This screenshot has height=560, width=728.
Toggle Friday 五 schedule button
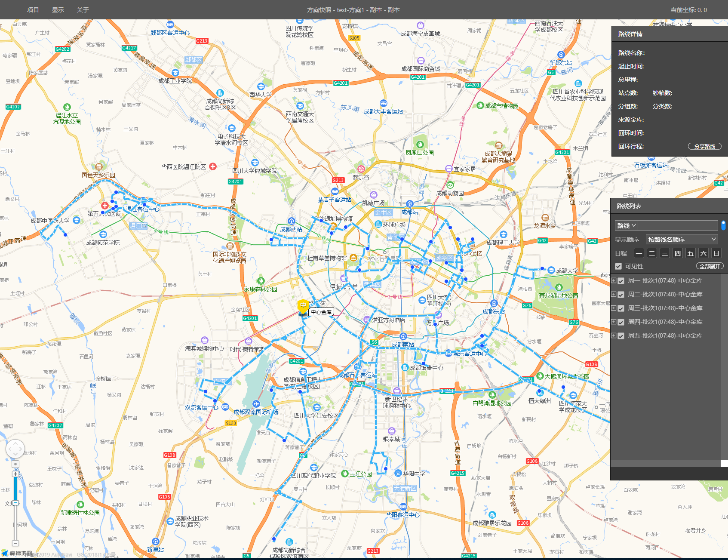click(x=691, y=253)
